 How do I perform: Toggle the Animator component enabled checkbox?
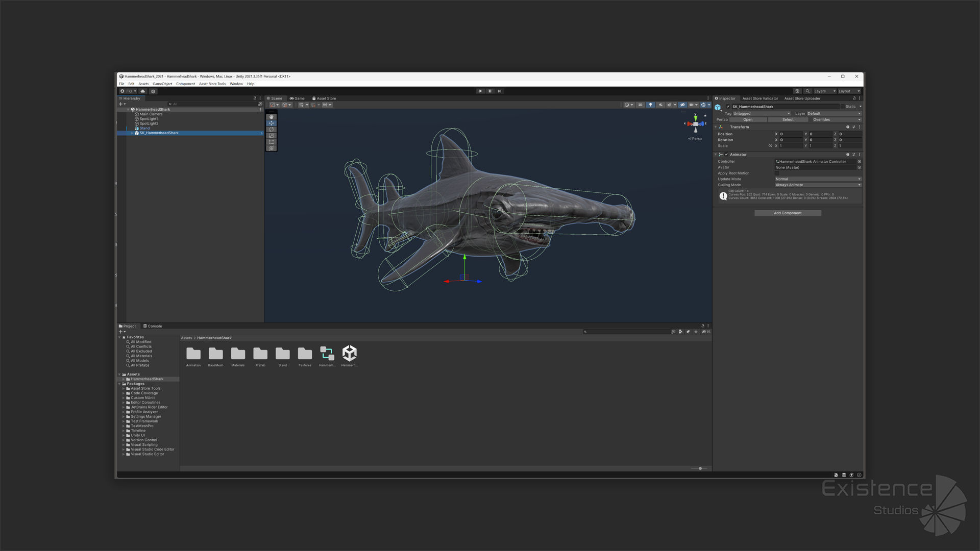click(726, 155)
